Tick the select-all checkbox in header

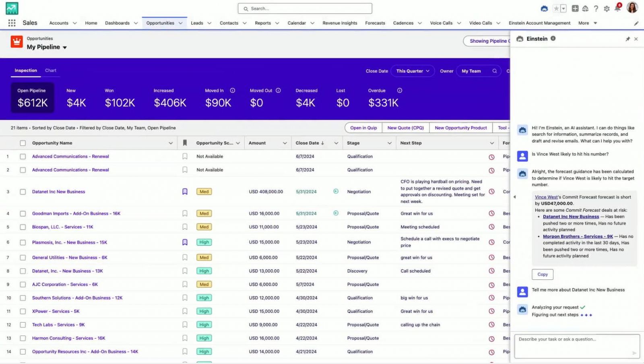(23, 143)
